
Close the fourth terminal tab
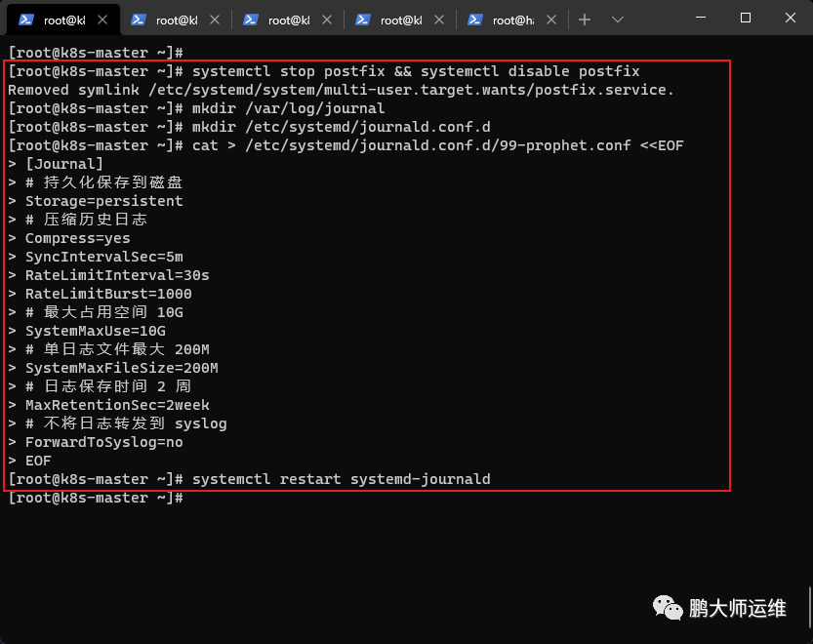439,20
